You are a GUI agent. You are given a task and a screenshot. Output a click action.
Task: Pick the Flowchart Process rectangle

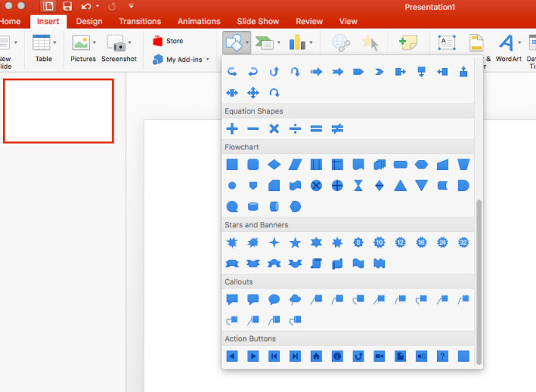coord(232,165)
